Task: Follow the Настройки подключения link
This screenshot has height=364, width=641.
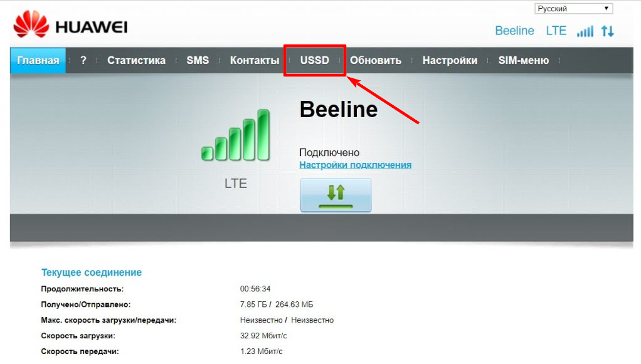Action: click(355, 165)
